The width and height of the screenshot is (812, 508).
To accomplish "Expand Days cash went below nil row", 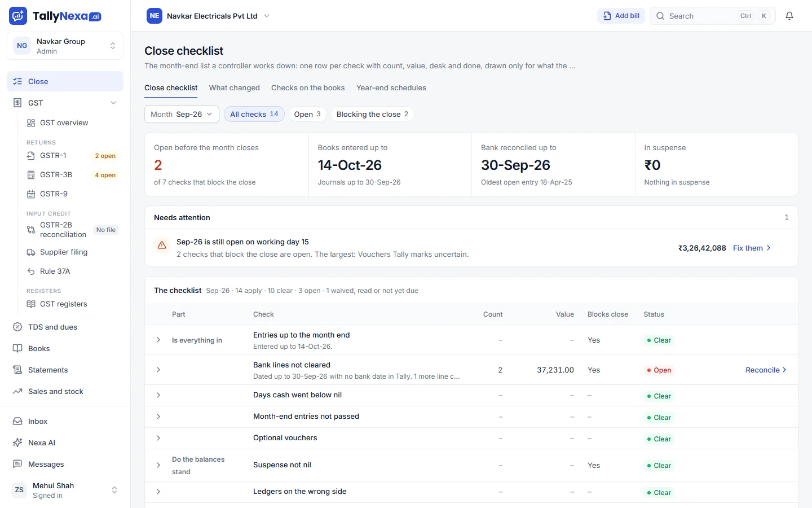I will (x=158, y=395).
